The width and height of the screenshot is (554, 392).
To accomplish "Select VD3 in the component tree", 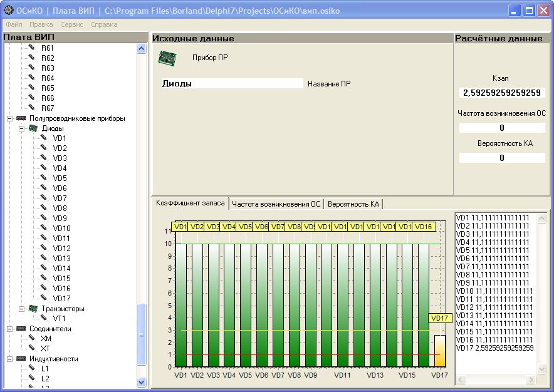I will pos(60,158).
